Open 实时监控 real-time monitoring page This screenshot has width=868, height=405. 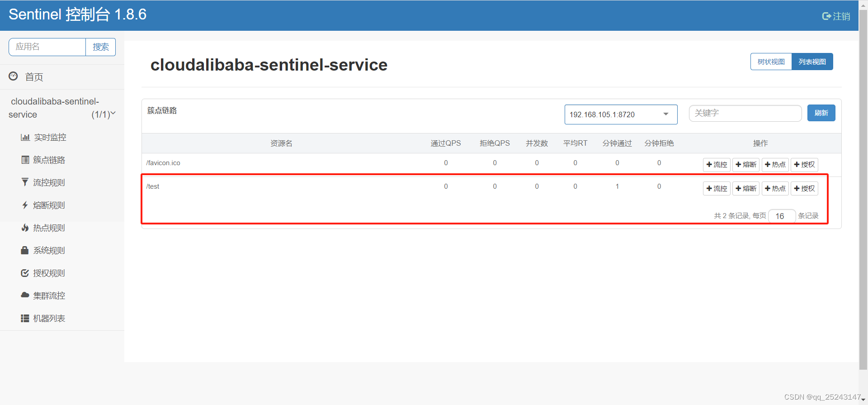click(50, 137)
